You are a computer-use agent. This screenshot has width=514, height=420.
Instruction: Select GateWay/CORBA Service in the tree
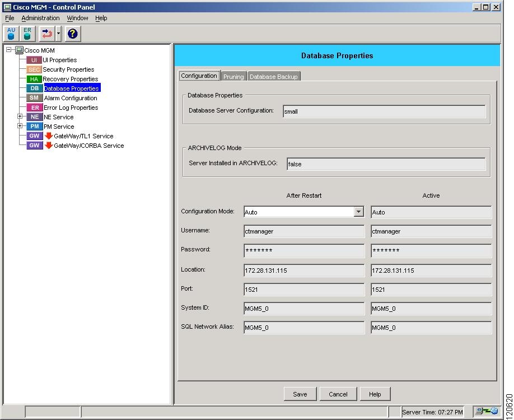point(89,146)
